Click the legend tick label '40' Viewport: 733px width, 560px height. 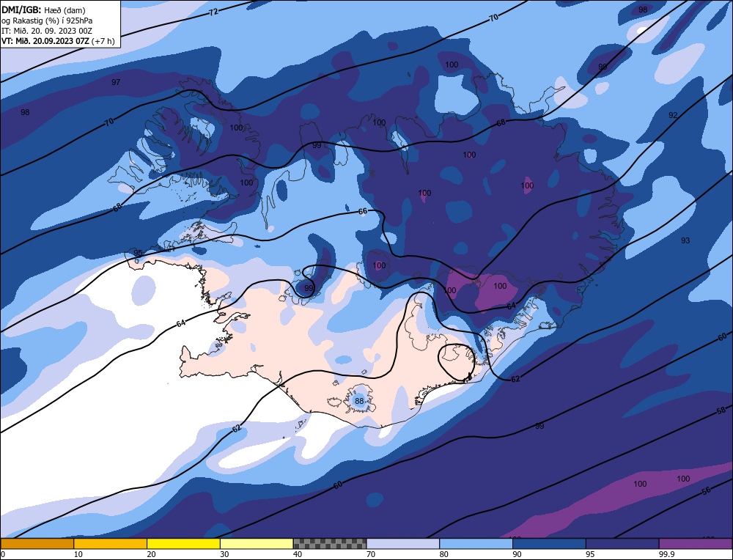click(298, 554)
